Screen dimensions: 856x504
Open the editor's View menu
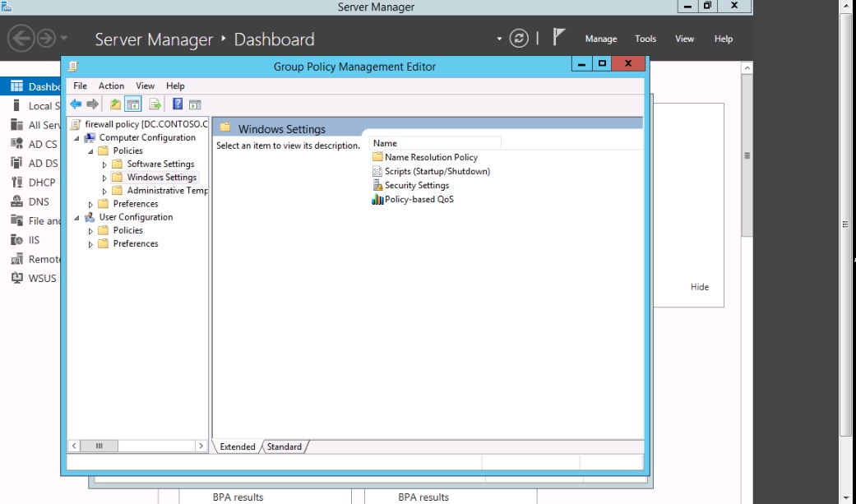pos(145,86)
